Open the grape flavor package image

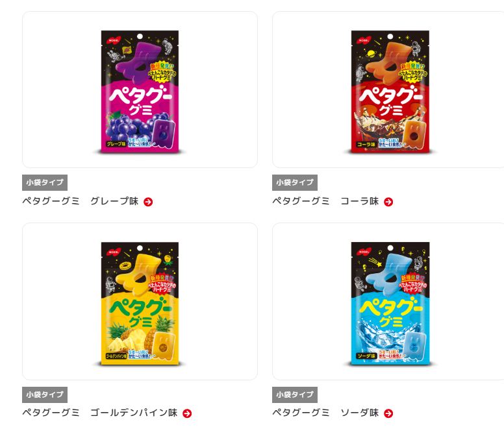pos(140,91)
